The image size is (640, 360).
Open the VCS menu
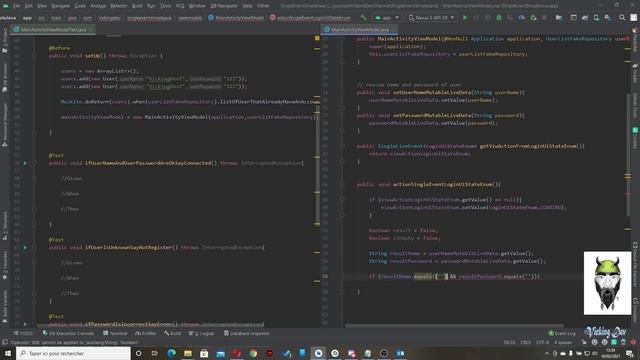tap(180, 6)
